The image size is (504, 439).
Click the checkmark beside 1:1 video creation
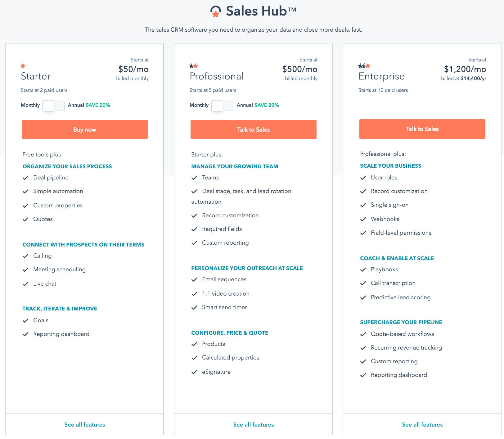194,294
